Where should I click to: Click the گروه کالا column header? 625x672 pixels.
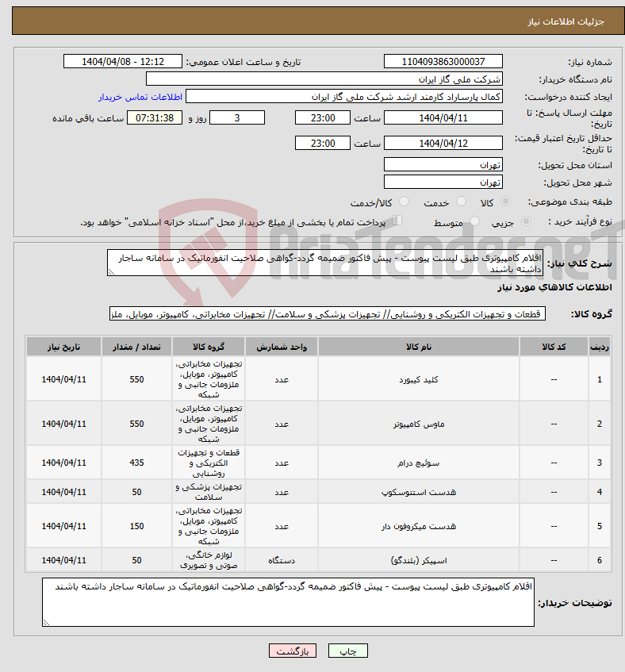coord(209,347)
